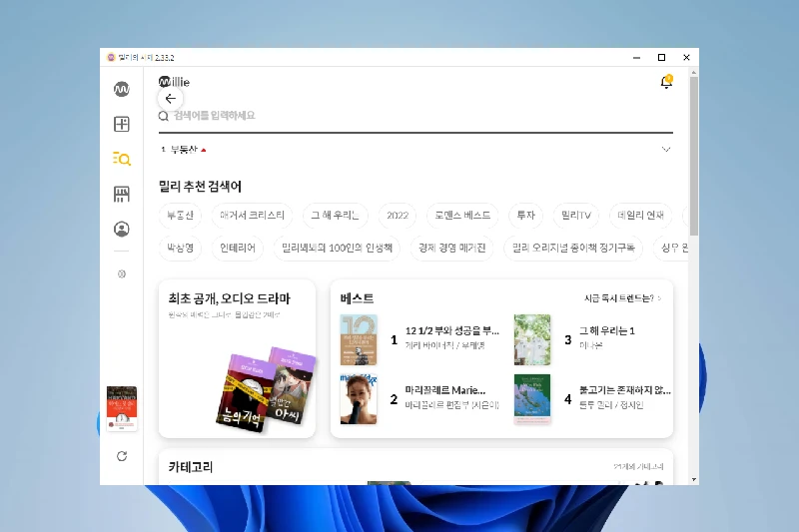
Task: Select 밀리 오리지널 종이책 정기구독 chip
Action: (x=573, y=248)
